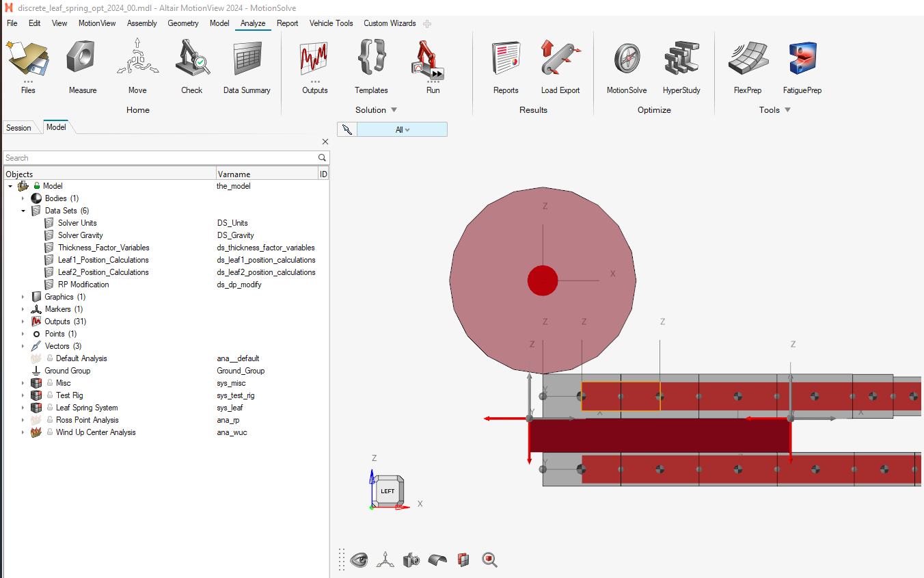Toggle lock icon on Misc system

point(49,383)
